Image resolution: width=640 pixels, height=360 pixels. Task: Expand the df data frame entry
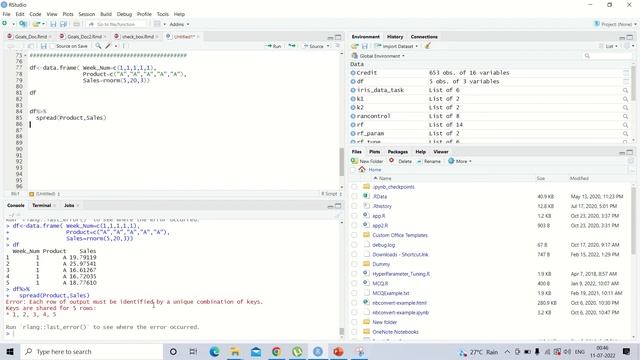[353, 81]
